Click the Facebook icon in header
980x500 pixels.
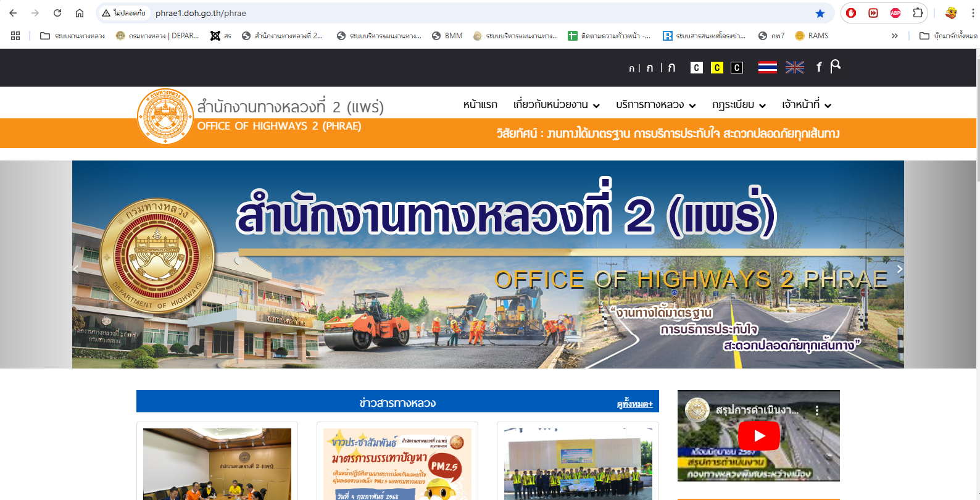(x=819, y=67)
